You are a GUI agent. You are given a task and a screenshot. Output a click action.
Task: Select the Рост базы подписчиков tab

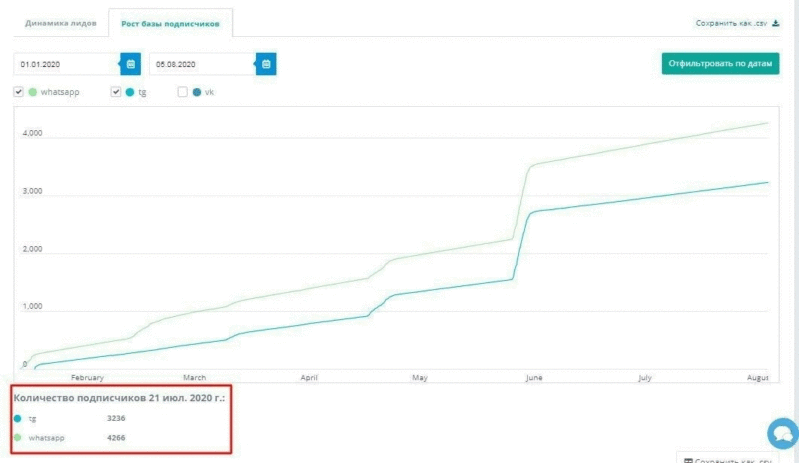coord(170,23)
